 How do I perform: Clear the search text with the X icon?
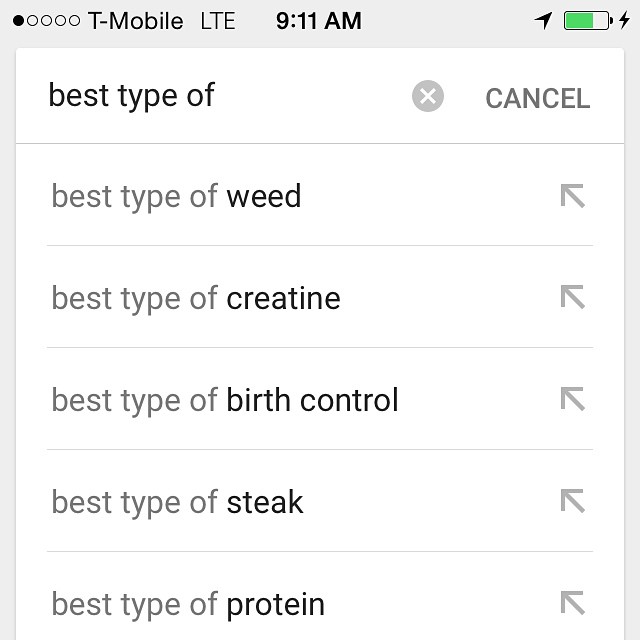[x=427, y=97]
